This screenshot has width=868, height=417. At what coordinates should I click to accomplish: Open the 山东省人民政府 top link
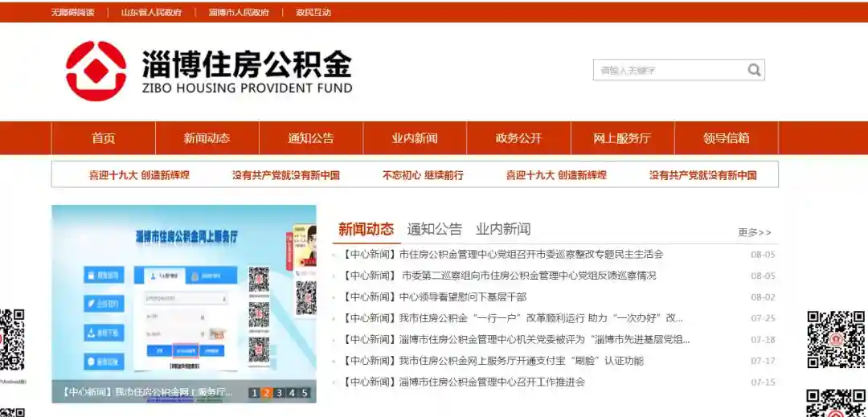click(151, 12)
